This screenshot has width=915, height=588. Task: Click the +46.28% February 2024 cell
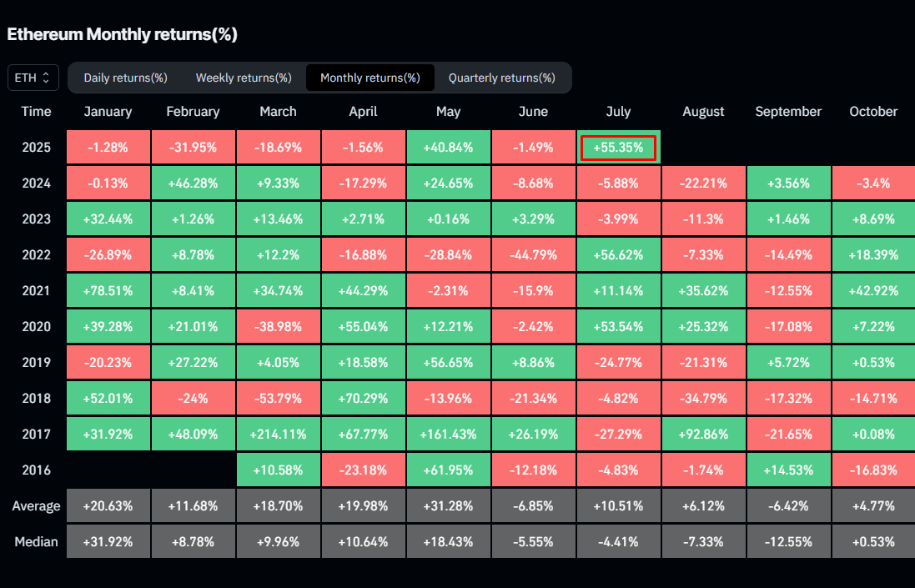coord(194,183)
